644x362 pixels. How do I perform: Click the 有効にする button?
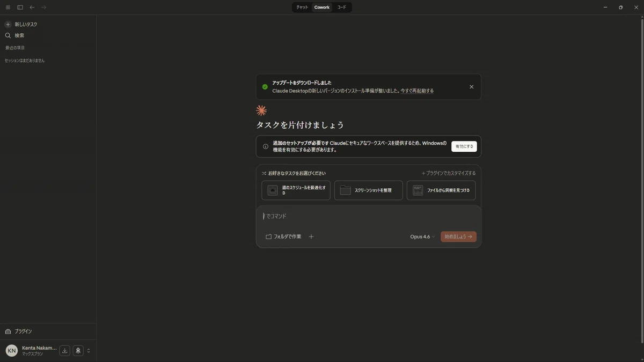(x=464, y=146)
